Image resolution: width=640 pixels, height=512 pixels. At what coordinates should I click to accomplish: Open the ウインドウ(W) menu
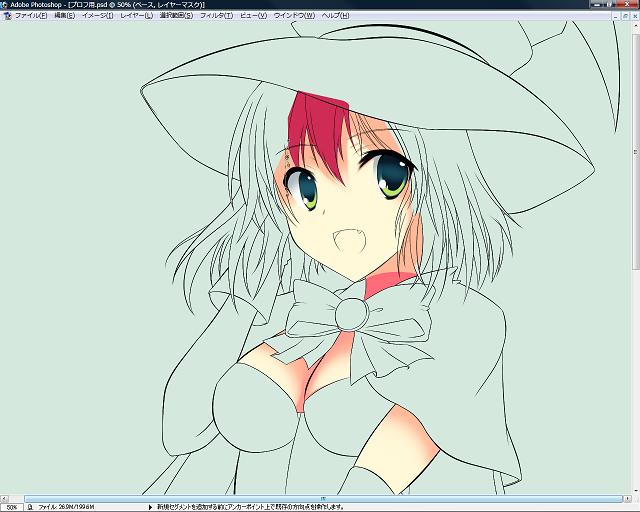[x=294, y=16]
